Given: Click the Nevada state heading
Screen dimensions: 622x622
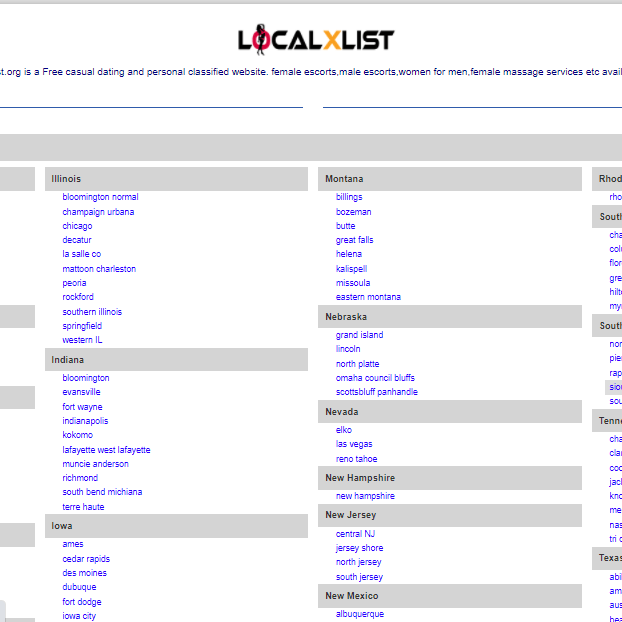Looking at the screenshot, I should tap(450, 412).
